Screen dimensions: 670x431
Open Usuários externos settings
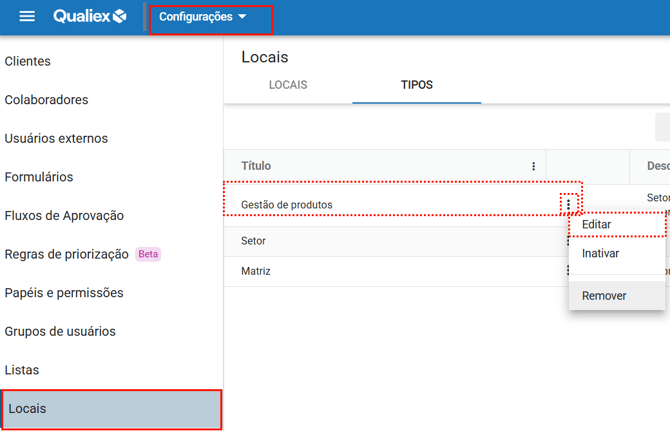56,139
